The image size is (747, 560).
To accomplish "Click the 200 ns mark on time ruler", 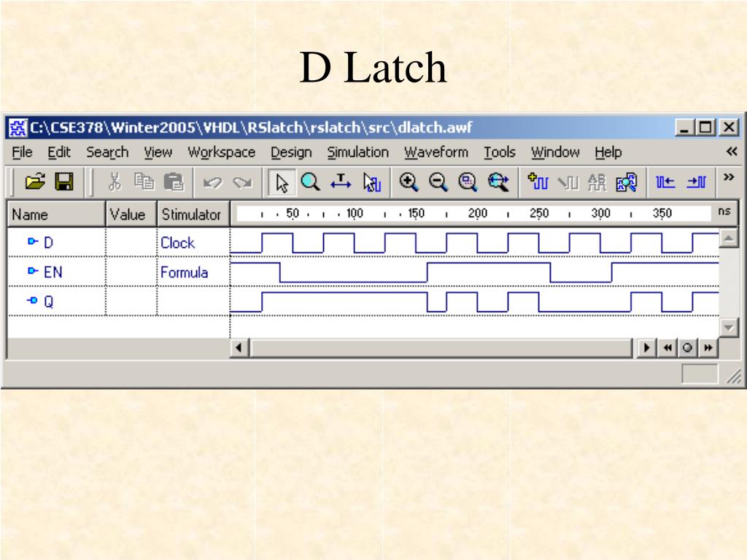I will coord(477,213).
